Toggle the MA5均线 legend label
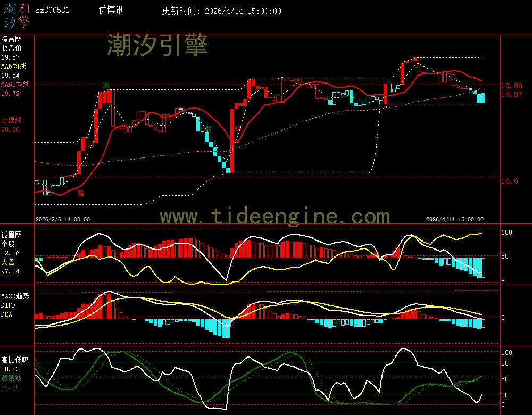The image size is (532, 415). (13, 67)
